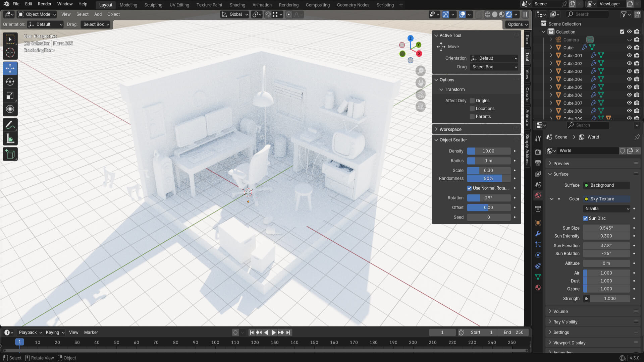Switch to the Shading workspace tab

(x=237, y=5)
